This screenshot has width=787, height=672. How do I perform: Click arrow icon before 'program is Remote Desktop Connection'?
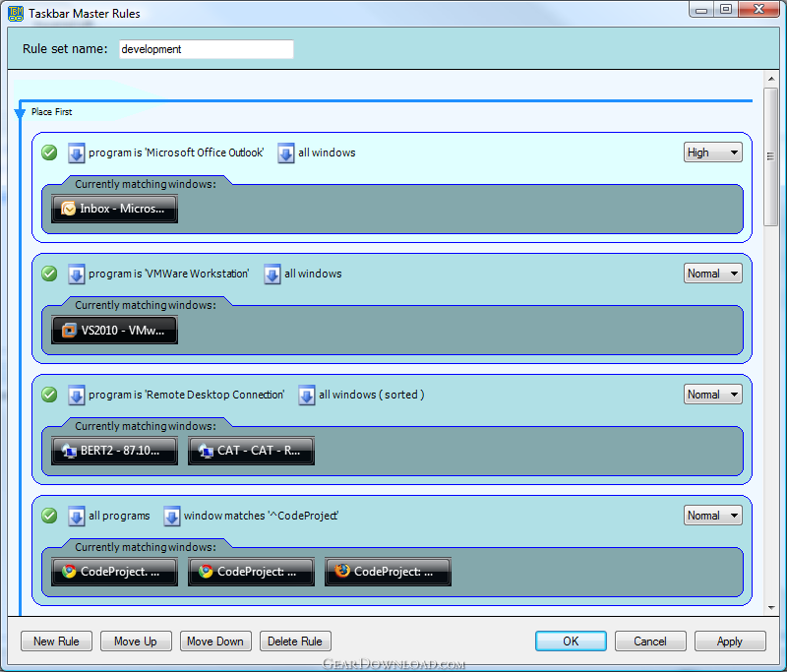[77, 395]
